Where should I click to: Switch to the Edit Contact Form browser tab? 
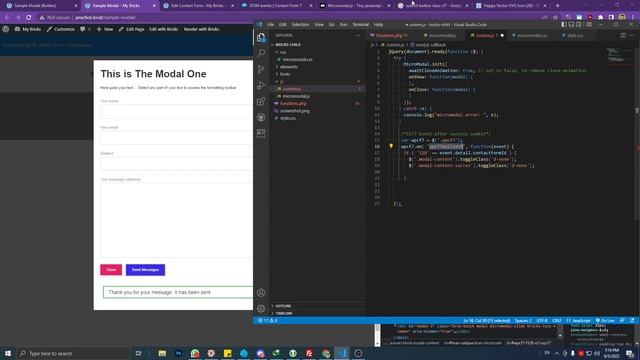199,6
